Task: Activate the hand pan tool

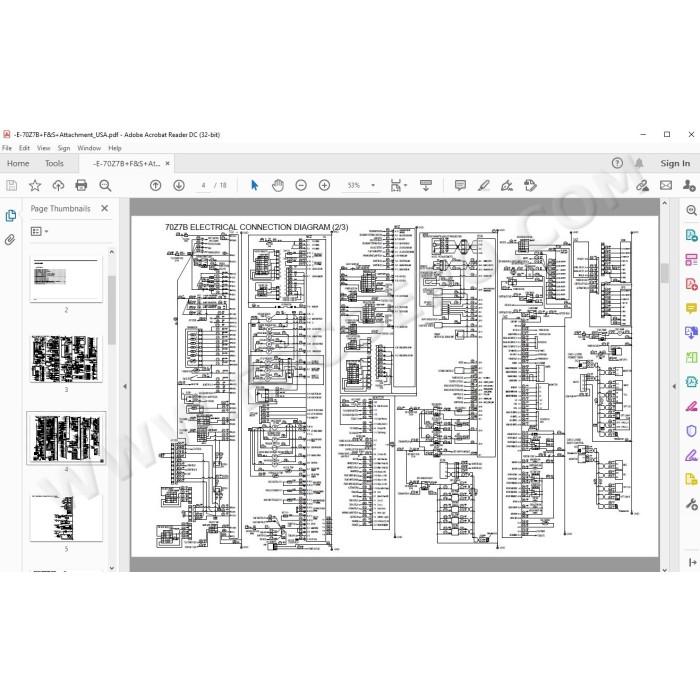Action: click(x=278, y=185)
